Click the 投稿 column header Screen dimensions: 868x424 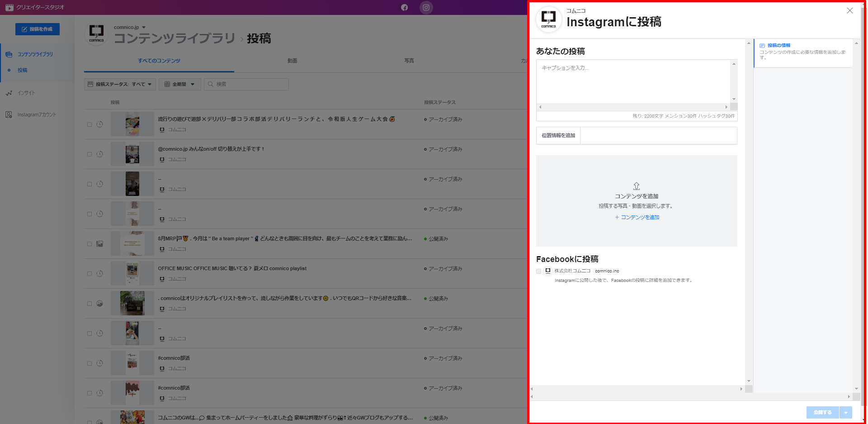[x=115, y=102]
